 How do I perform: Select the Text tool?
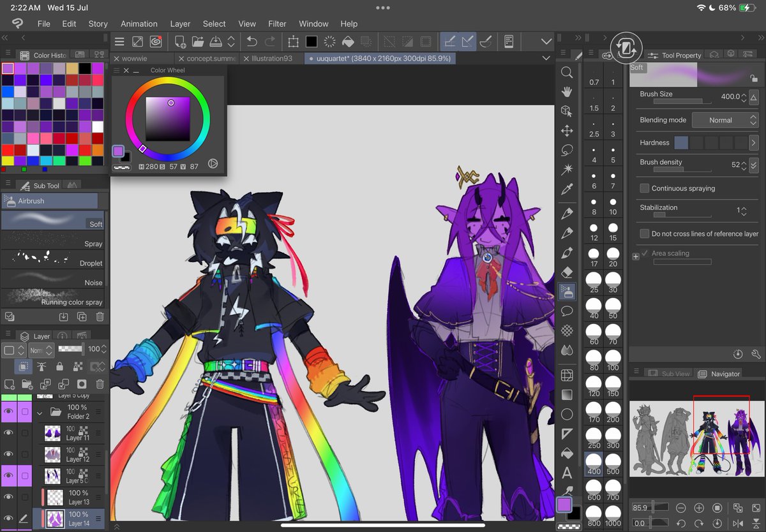[x=566, y=473]
